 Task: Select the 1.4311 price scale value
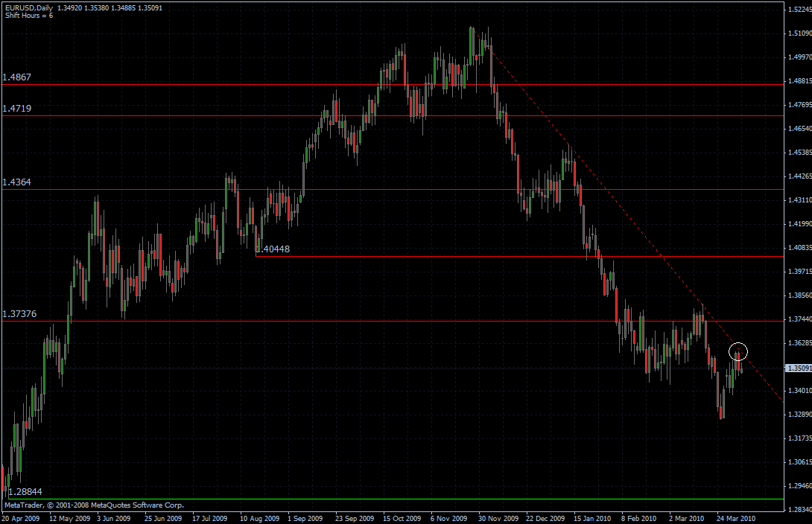pyautogui.click(x=799, y=199)
